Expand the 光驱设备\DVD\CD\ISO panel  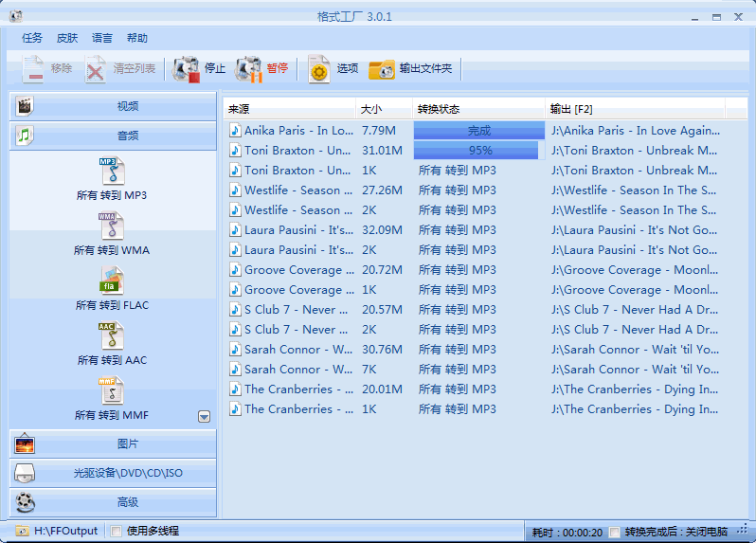(113, 473)
